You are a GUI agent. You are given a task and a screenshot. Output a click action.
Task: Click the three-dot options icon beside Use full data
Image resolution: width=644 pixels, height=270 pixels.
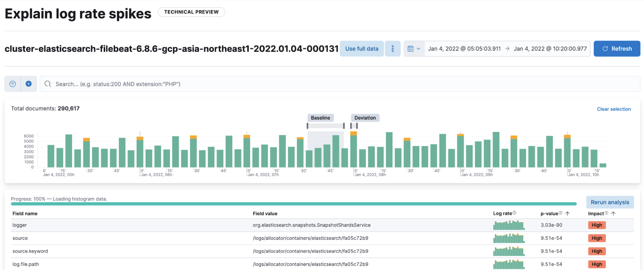pyautogui.click(x=392, y=49)
